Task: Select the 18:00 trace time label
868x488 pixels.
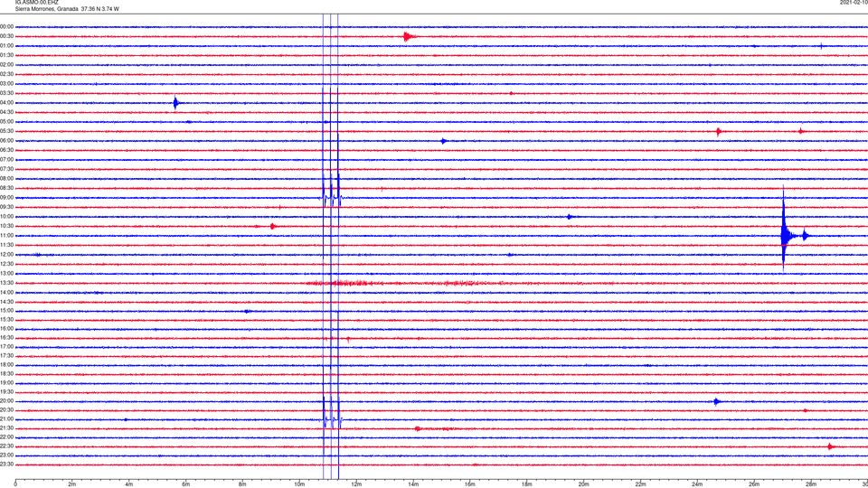Action: click(x=6, y=364)
